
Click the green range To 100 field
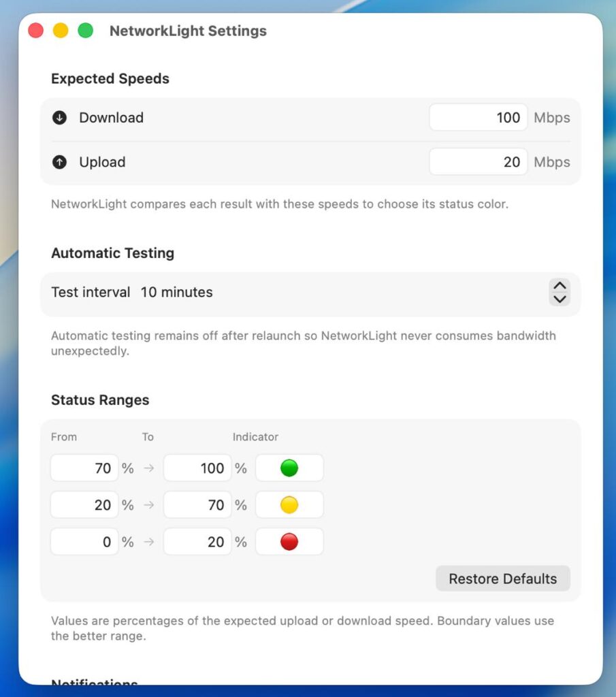197,468
